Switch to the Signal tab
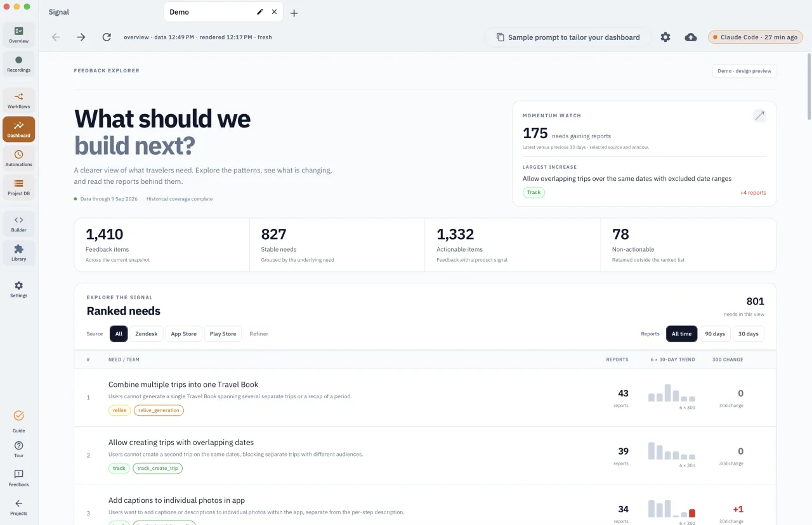The image size is (812, 525). coord(59,12)
